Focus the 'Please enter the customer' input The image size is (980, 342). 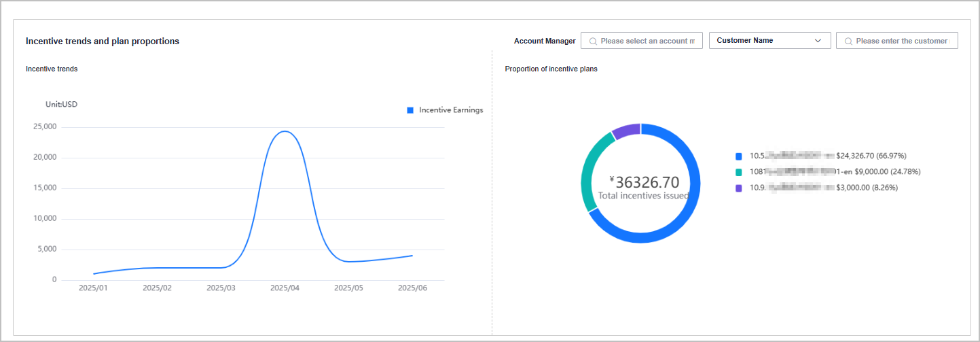coord(901,41)
